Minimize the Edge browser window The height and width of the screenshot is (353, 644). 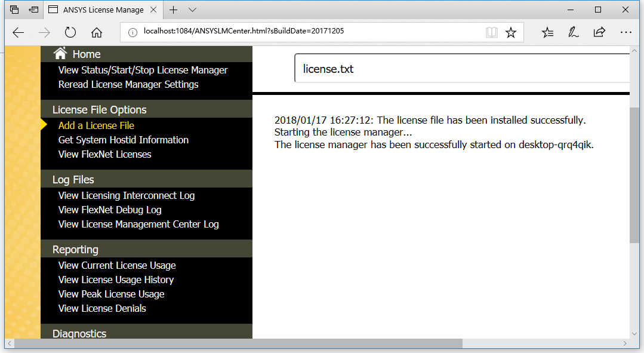571,10
